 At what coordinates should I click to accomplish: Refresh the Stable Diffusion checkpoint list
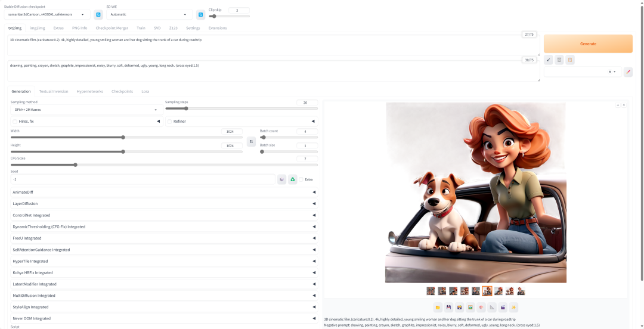point(98,15)
